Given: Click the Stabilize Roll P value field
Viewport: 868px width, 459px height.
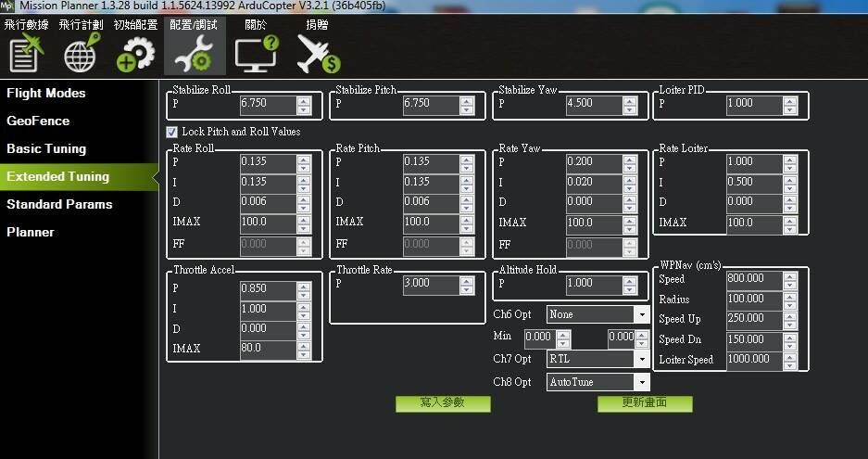Looking at the screenshot, I should coord(268,105).
